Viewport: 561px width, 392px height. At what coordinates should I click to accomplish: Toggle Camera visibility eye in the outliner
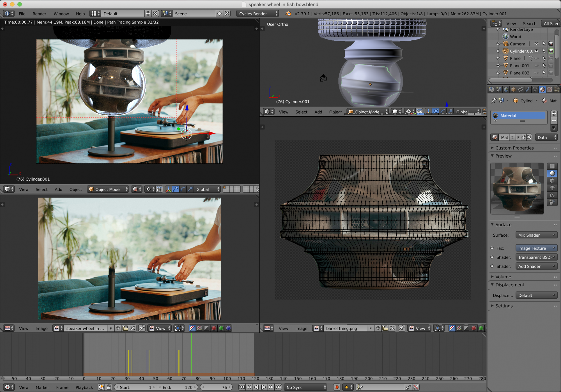537,44
